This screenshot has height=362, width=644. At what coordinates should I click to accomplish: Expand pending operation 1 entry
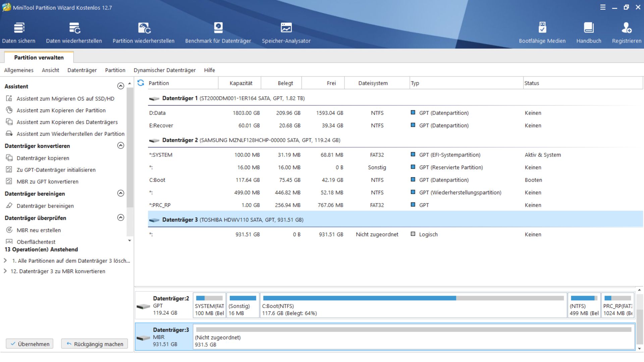pyautogui.click(x=5, y=260)
